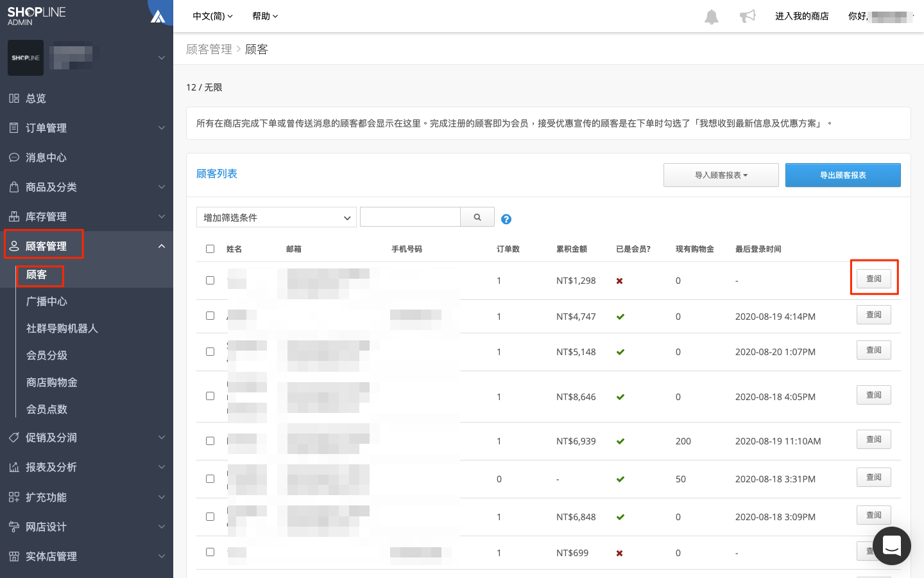The width and height of the screenshot is (924, 578).
Task: Open the 中文(简) language menu
Action: 213,16
